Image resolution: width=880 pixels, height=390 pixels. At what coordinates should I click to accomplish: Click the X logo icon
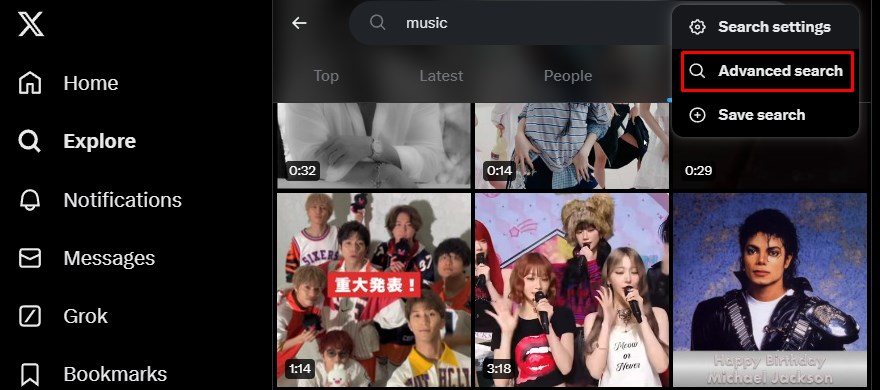[31, 24]
